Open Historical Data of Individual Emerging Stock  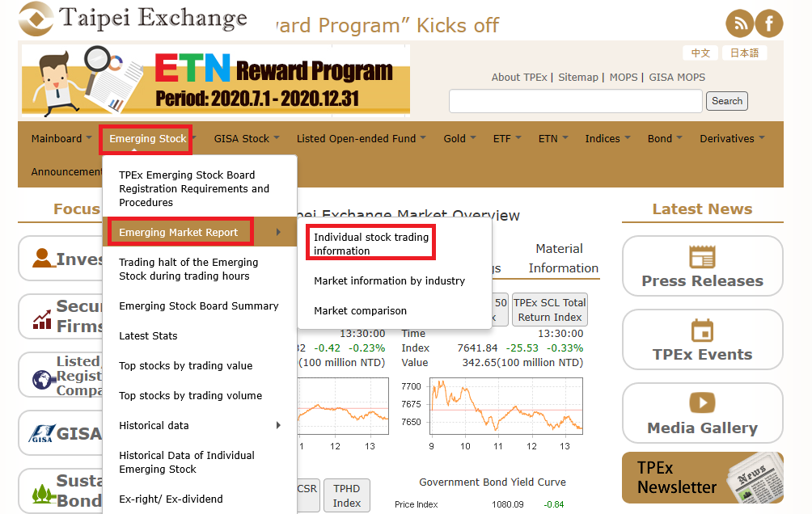point(187,462)
